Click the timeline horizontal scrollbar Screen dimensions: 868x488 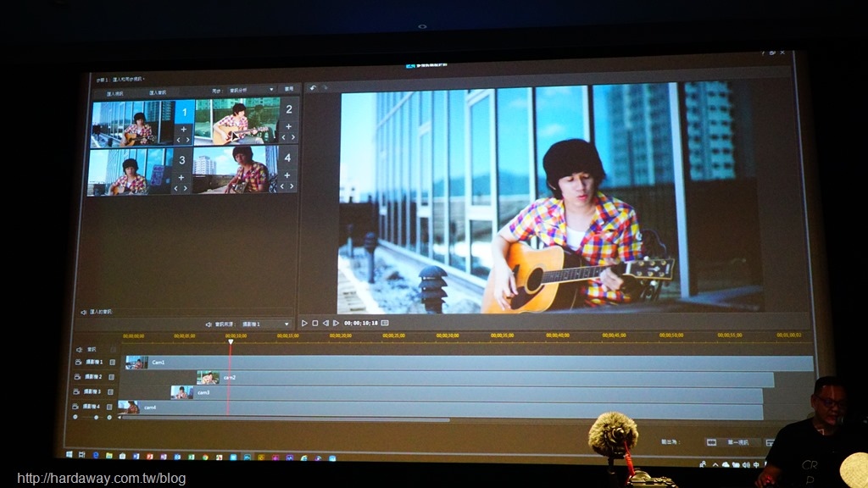(287, 420)
